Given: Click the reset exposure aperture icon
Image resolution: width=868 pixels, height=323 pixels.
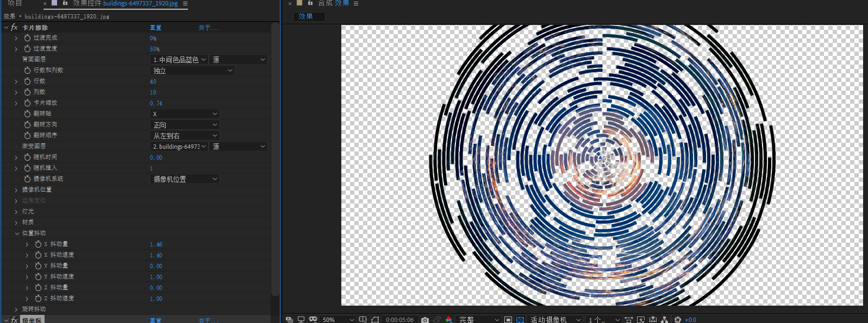Looking at the screenshot, I should pyautogui.click(x=677, y=320).
